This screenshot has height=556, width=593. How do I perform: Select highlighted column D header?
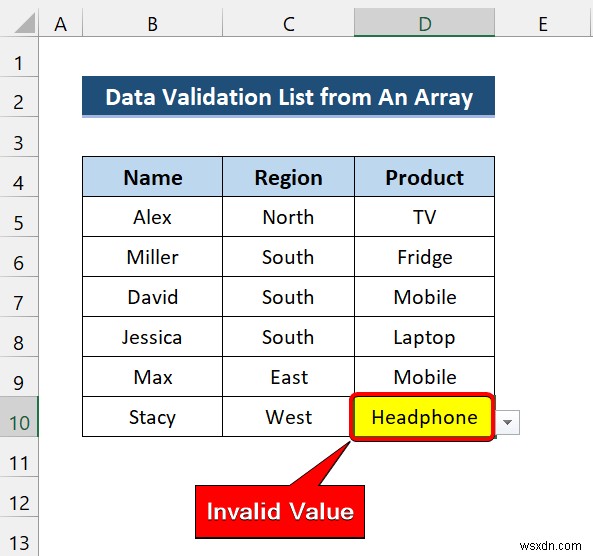tap(424, 23)
